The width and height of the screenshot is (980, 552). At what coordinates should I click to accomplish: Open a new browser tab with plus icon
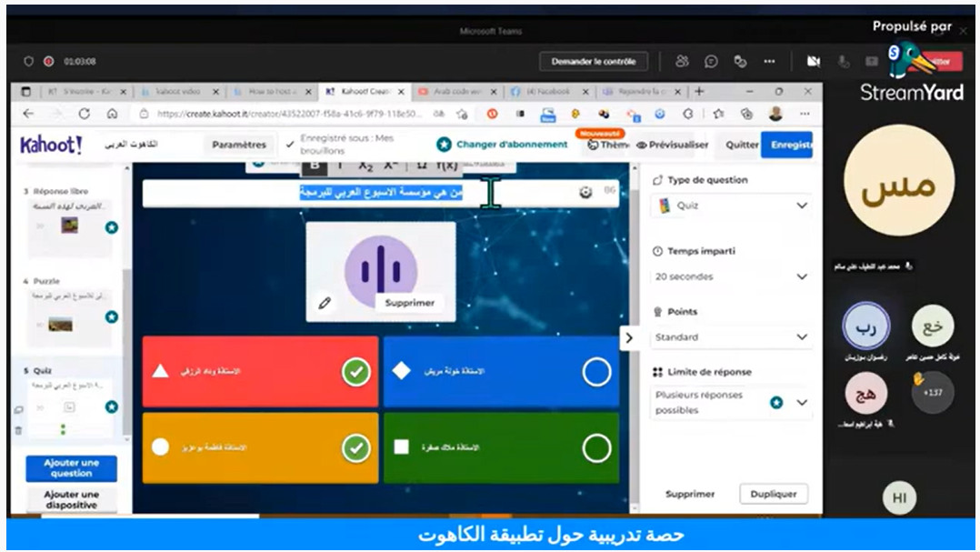tap(699, 91)
